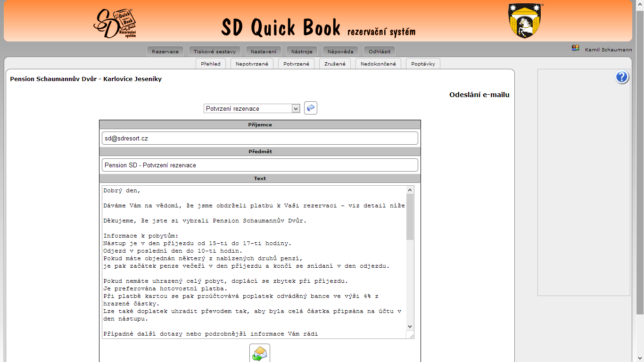644x362 pixels.
Task: Open the Nápověda menu
Action: [x=341, y=51]
